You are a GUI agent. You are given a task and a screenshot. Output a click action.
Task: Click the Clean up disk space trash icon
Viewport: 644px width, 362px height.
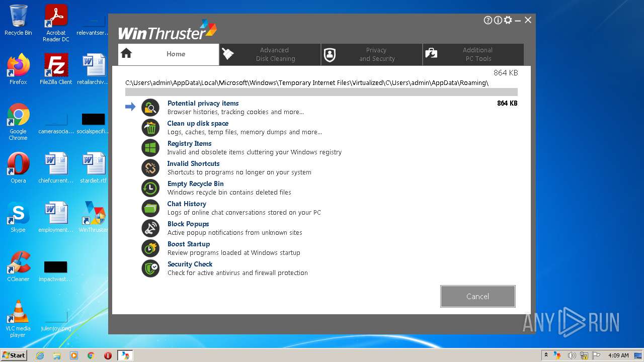coord(150,127)
